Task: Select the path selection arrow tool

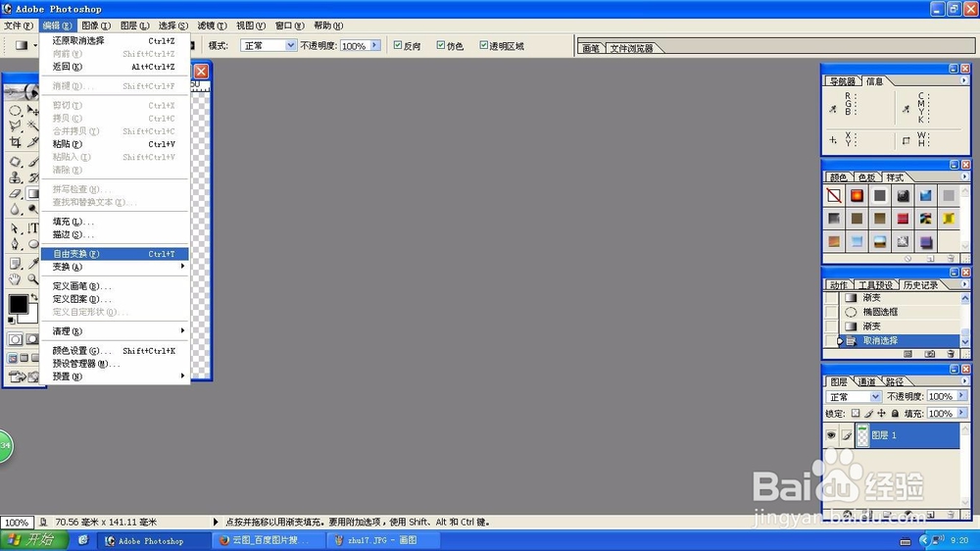Action: tap(15, 228)
